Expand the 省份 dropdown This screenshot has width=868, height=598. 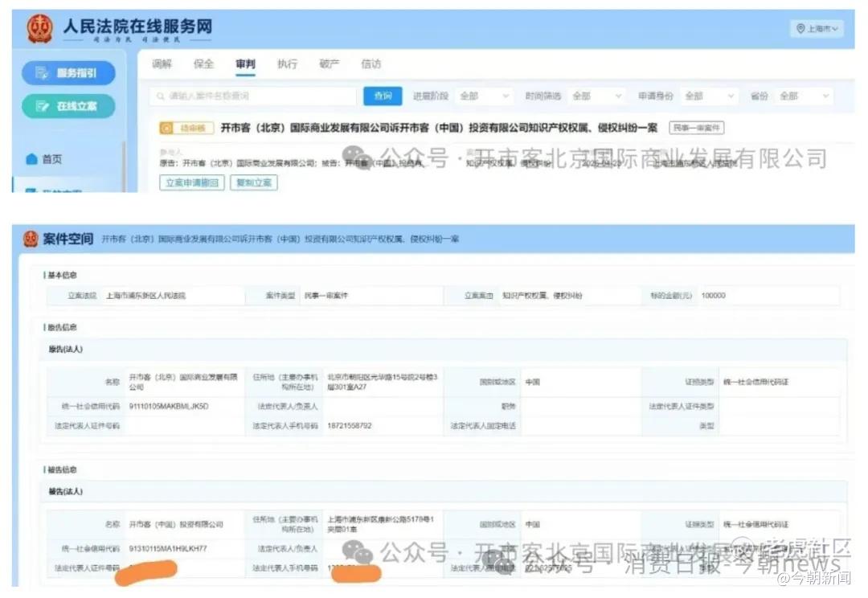[x=804, y=96]
